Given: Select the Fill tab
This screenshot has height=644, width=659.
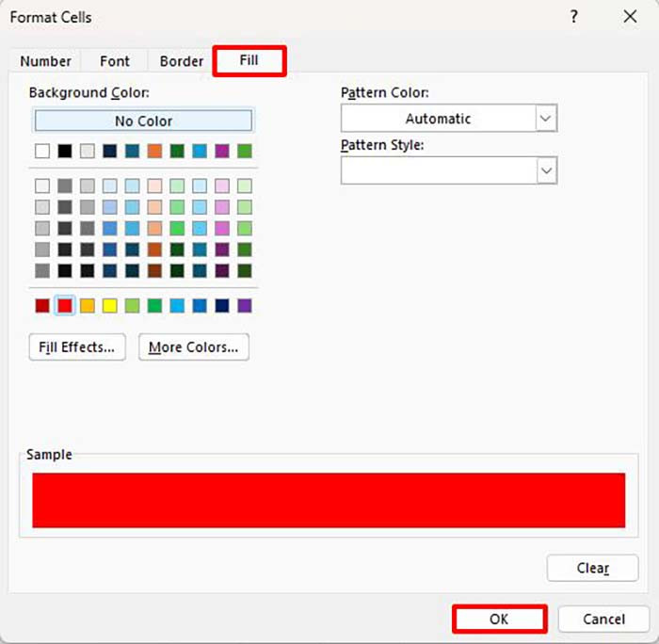Looking at the screenshot, I should tap(249, 61).
